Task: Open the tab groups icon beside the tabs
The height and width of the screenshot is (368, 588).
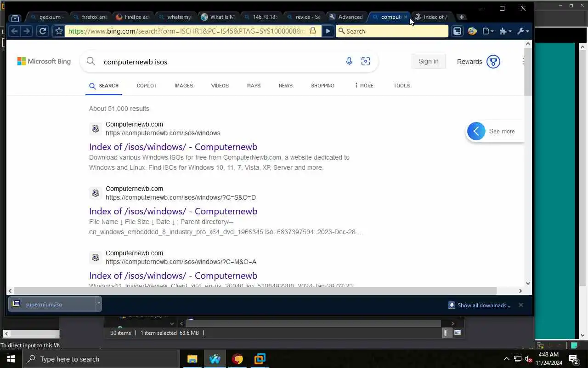Action: [15, 18]
